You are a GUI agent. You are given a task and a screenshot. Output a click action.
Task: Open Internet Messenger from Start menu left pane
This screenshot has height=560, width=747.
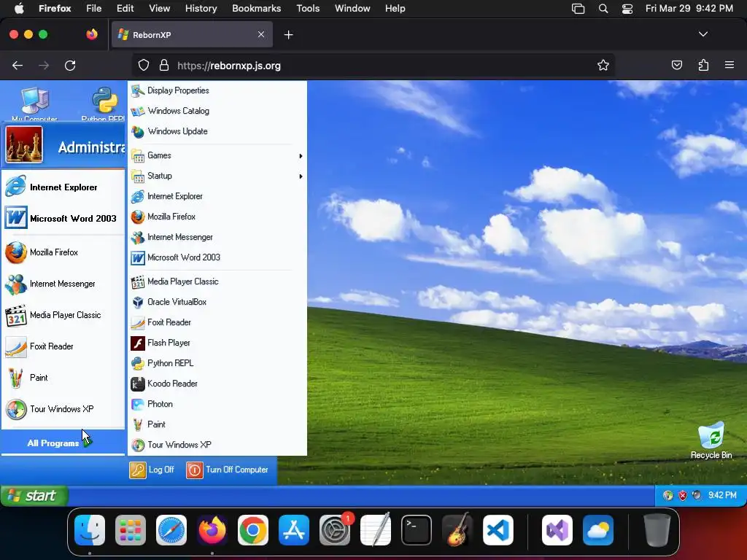[x=63, y=284]
